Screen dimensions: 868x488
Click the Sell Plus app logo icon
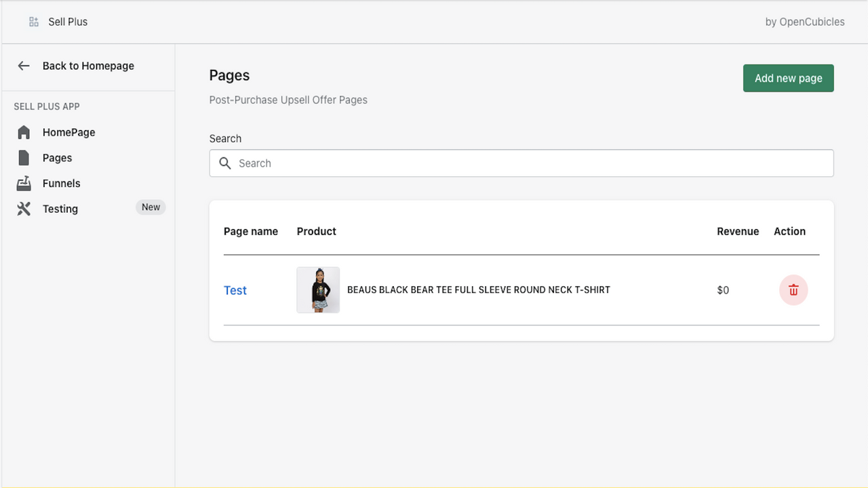click(33, 21)
